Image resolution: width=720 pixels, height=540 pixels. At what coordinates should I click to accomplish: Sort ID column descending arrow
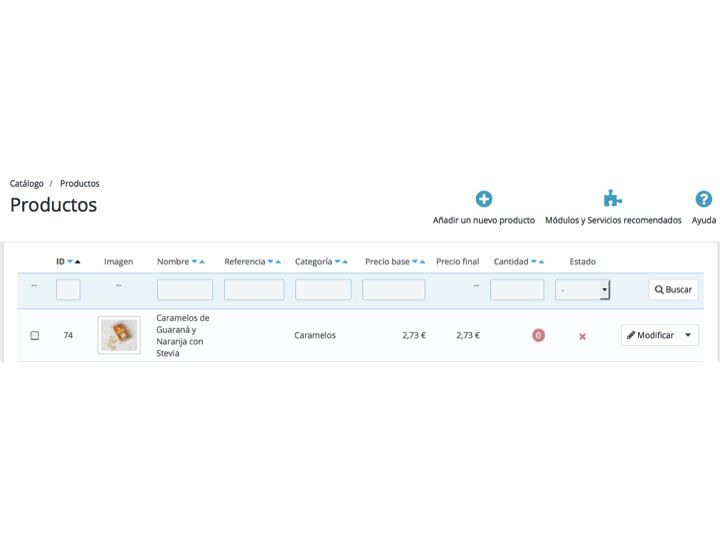click(x=70, y=262)
